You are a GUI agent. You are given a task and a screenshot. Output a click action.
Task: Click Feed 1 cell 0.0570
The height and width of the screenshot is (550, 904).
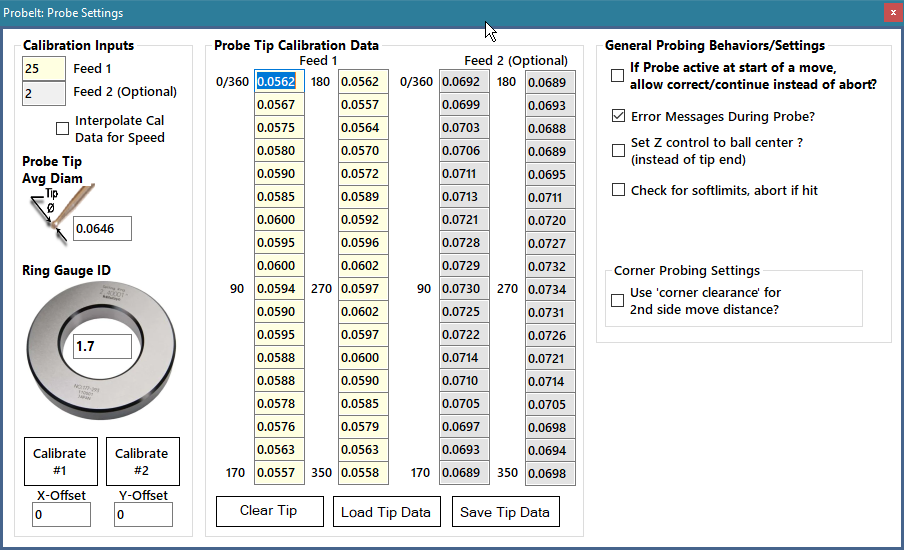[363, 150]
